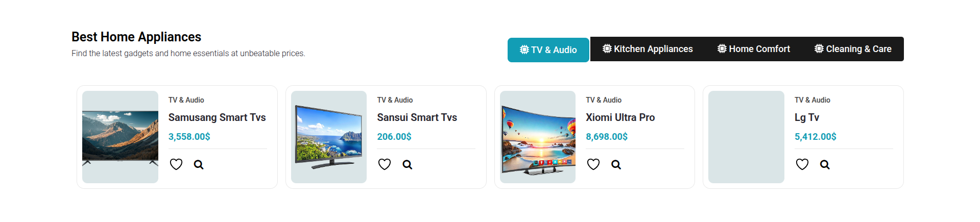Open quick view for Lg Tv

pyautogui.click(x=825, y=164)
